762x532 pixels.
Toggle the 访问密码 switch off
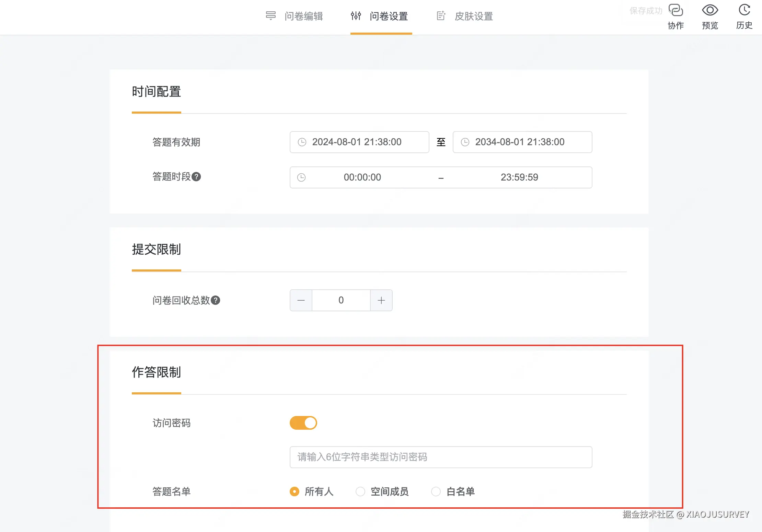click(x=303, y=423)
